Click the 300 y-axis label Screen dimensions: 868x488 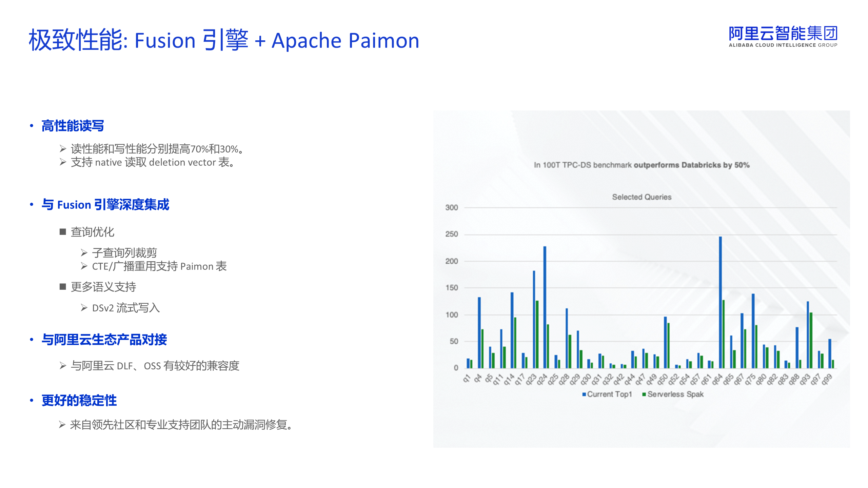coord(451,207)
